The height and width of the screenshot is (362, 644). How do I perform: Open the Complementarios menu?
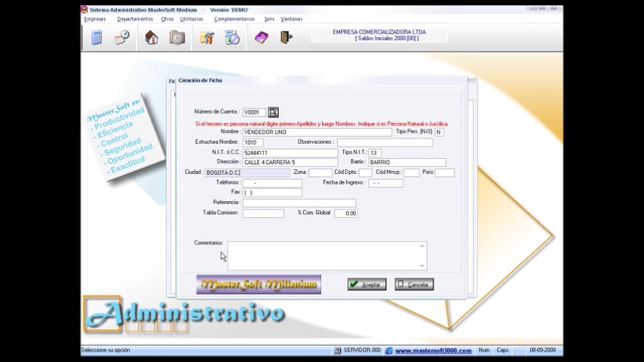(234, 19)
